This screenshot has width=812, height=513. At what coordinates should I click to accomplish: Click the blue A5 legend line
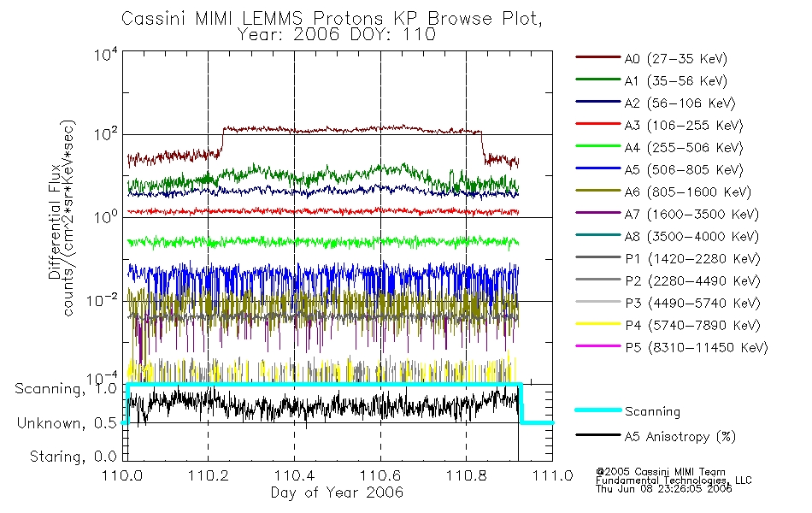pyautogui.click(x=598, y=168)
